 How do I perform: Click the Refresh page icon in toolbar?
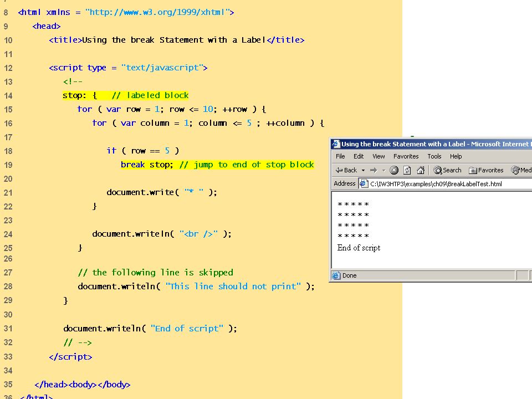[x=407, y=170]
